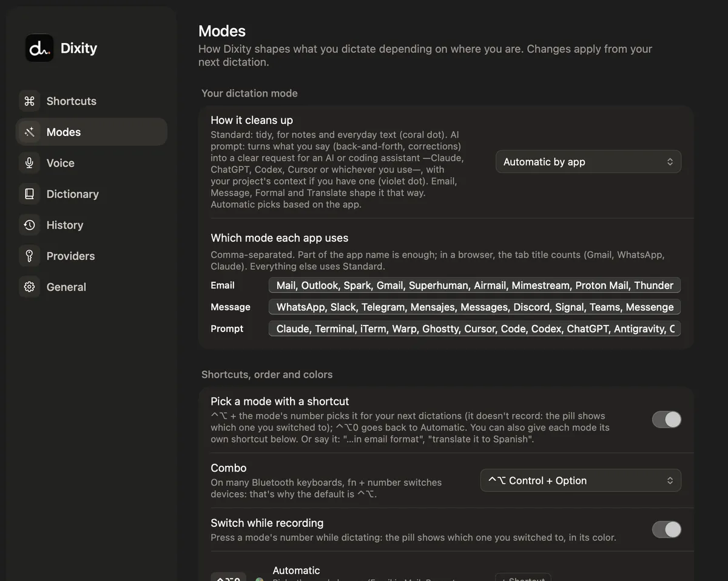Toggle 'Switch while recording' switch

click(667, 529)
